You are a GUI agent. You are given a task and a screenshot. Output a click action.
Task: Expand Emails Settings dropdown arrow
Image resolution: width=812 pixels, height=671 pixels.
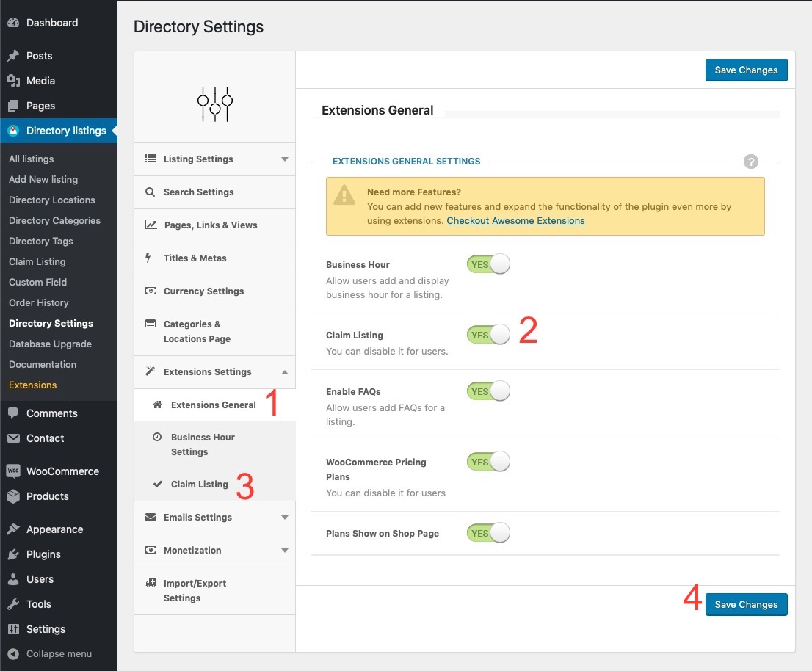(x=285, y=518)
